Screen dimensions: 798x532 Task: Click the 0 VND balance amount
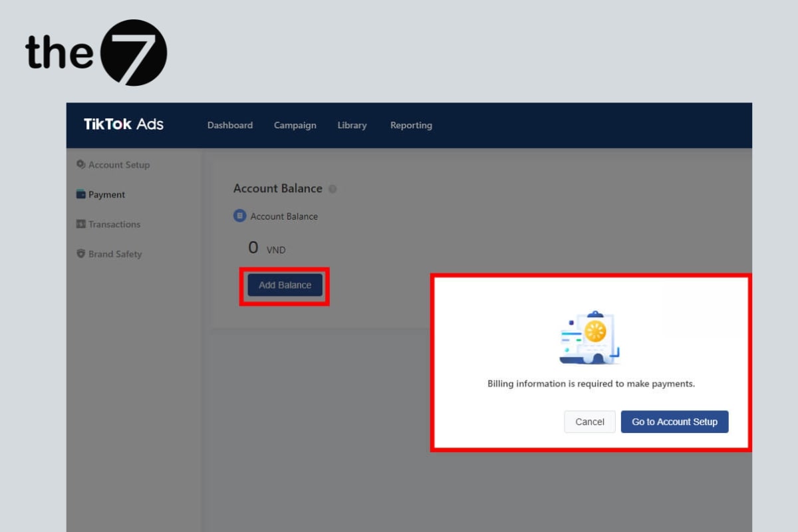267,249
